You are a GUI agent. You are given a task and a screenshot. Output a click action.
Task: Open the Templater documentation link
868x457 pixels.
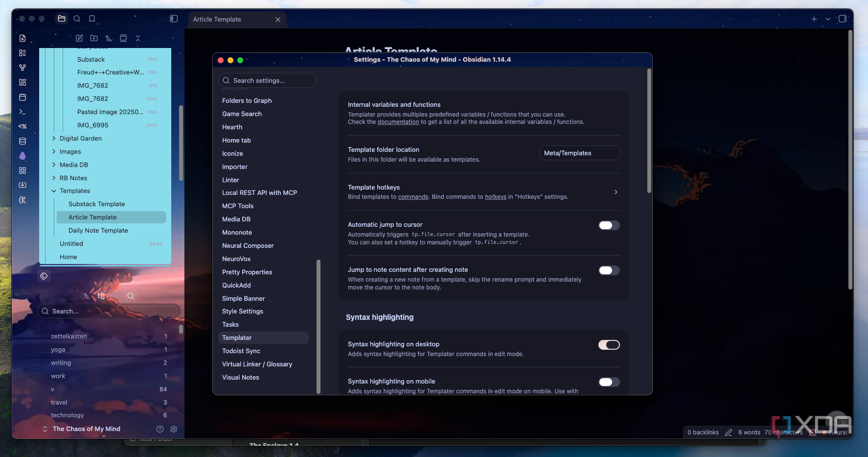click(398, 122)
